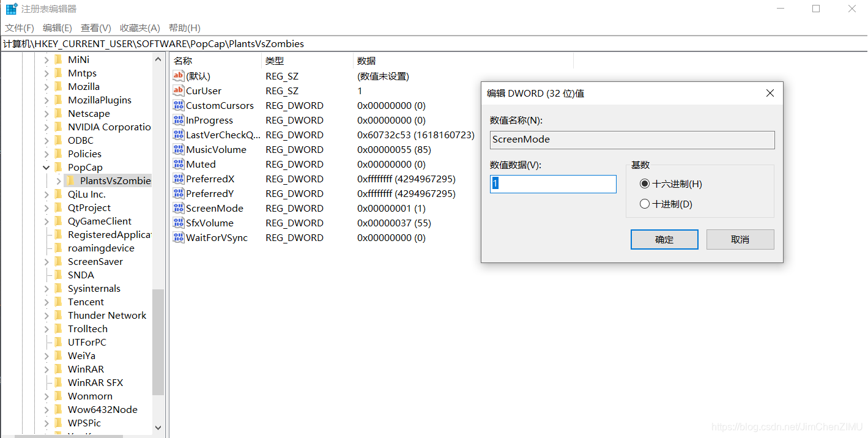Image resolution: width=868 pixels, height=438 pixels.
Task: Expand the Mozilla tree node
Action: pos(46,86)
